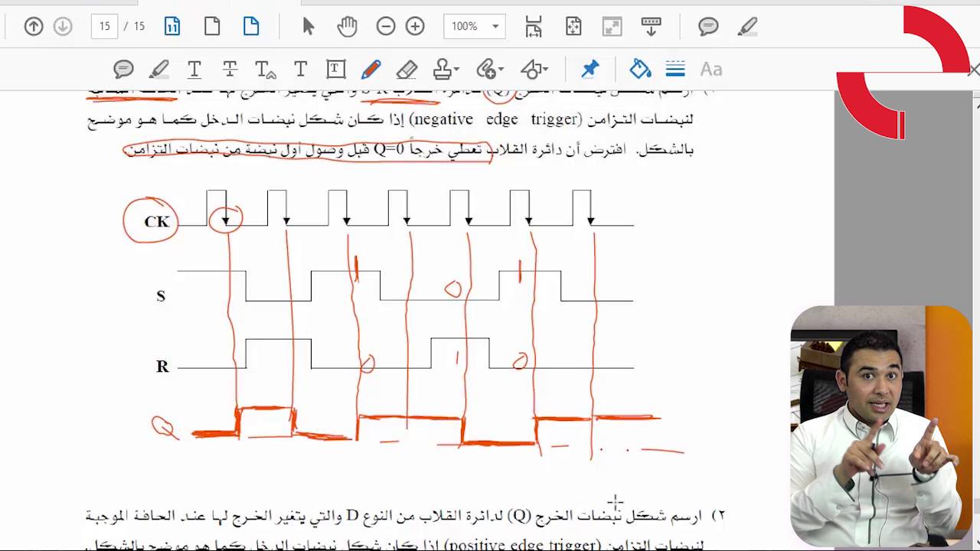This screenshot has height=551, width=980.
Task: Click the full screen mode icon
Action: [612, 27]
